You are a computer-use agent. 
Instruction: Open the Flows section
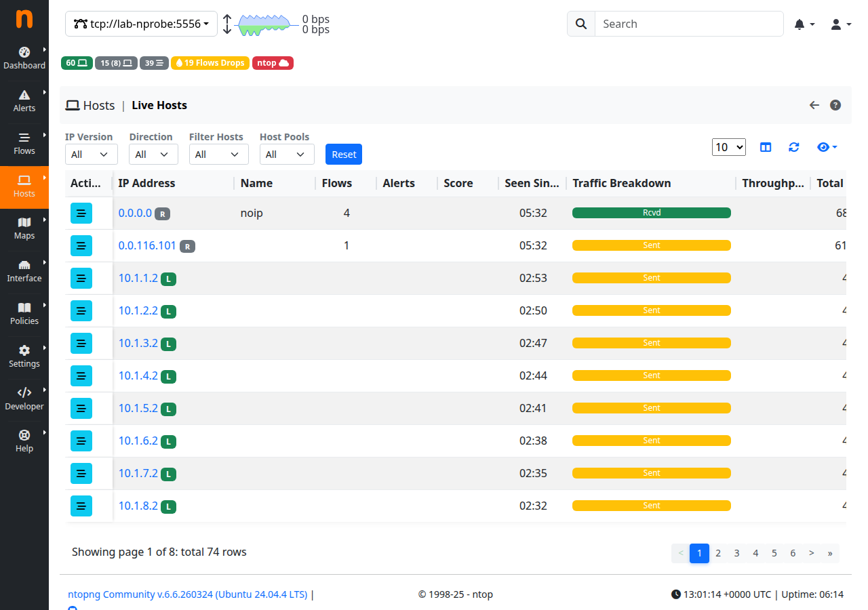click(24, 143)
